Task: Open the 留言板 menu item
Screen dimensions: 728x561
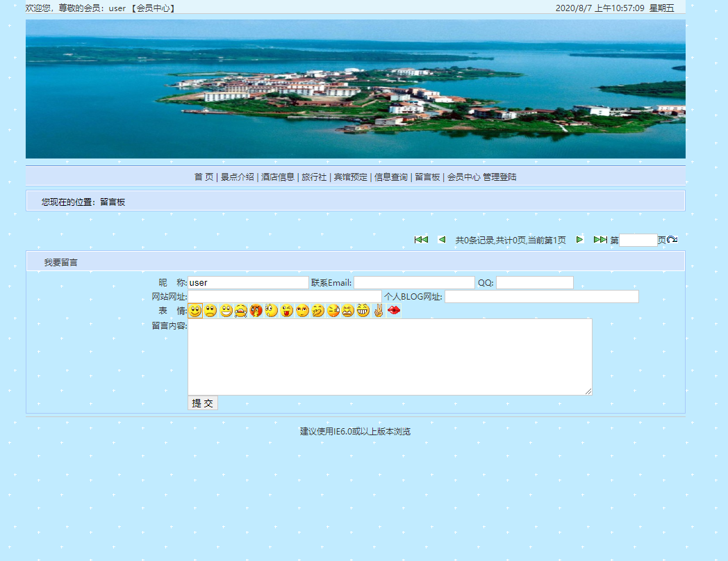Action: 427,177
